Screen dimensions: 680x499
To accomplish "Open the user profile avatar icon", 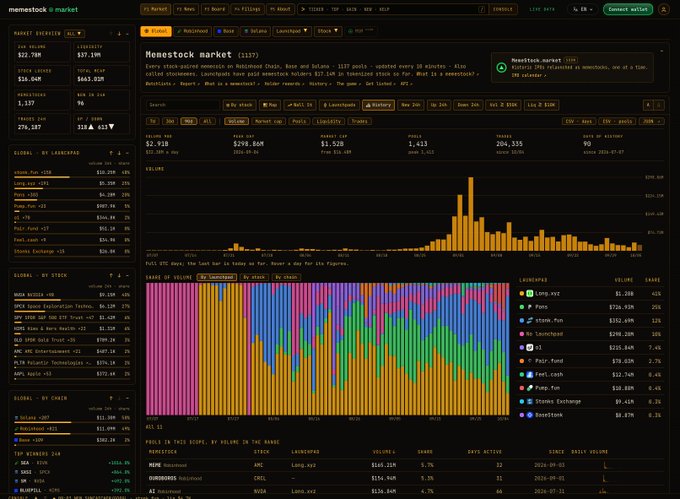I will [663, 9].
